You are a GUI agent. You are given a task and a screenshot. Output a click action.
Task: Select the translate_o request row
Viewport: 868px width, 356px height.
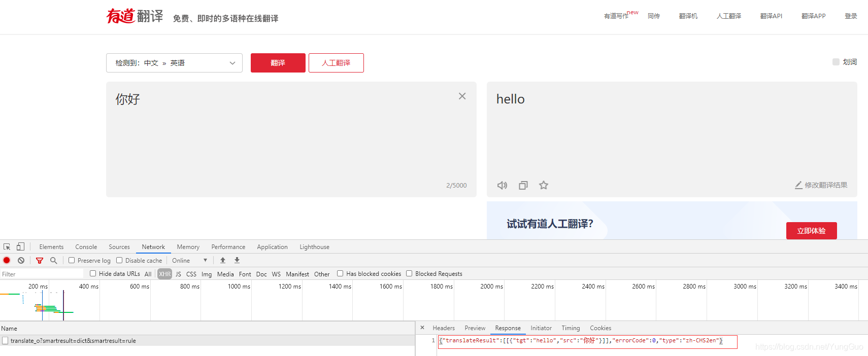(208, 341)
